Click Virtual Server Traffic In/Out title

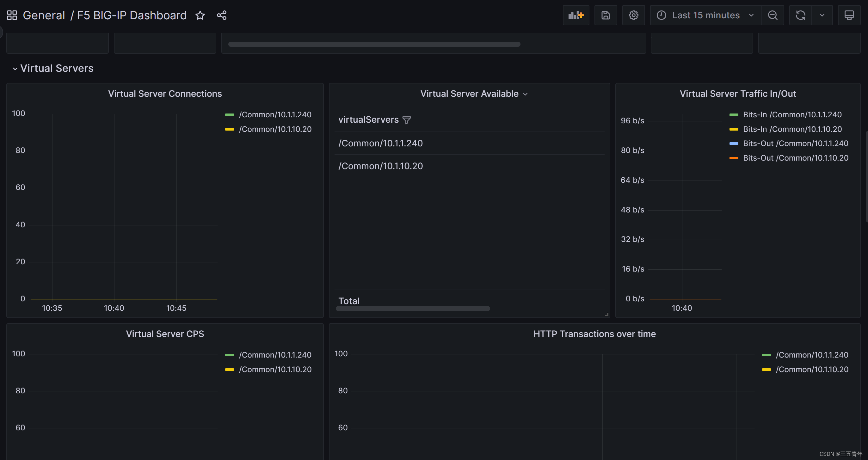pyautogui.click(x=738, y=94)
